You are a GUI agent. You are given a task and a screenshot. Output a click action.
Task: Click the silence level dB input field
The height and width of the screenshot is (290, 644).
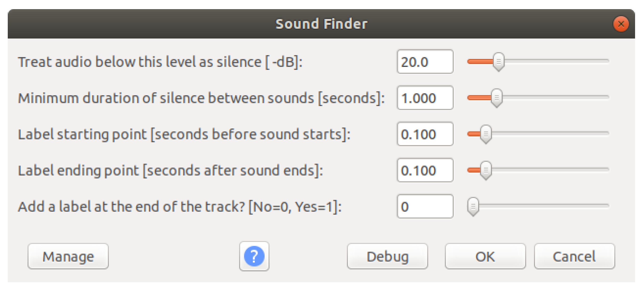(x=425, y=61)
